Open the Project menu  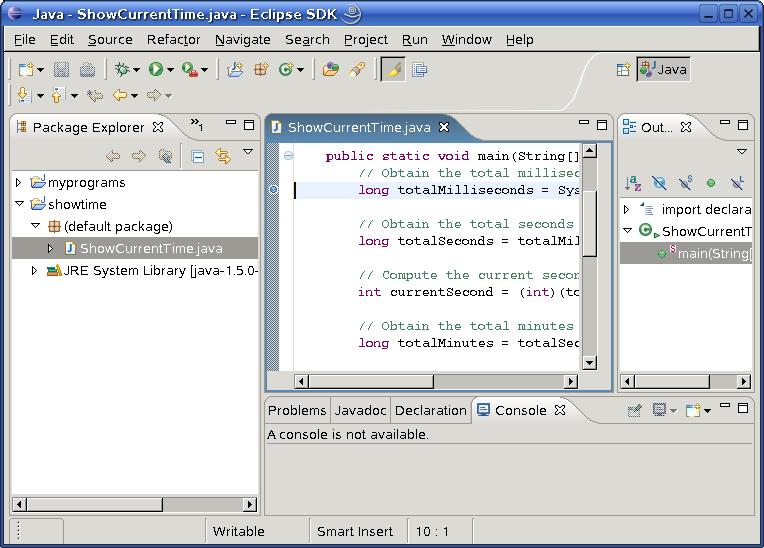coord(366,39)
